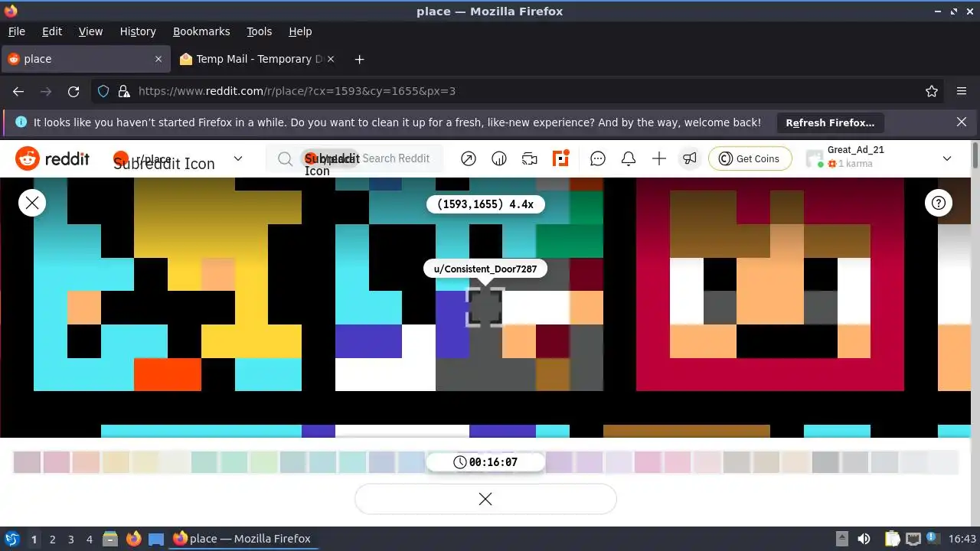Cancel color selection with the bottom X button
980x551 pixels.
click(485, 499)
